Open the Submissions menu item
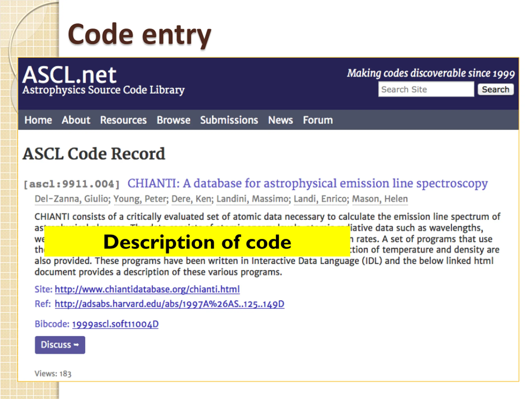 229,120
